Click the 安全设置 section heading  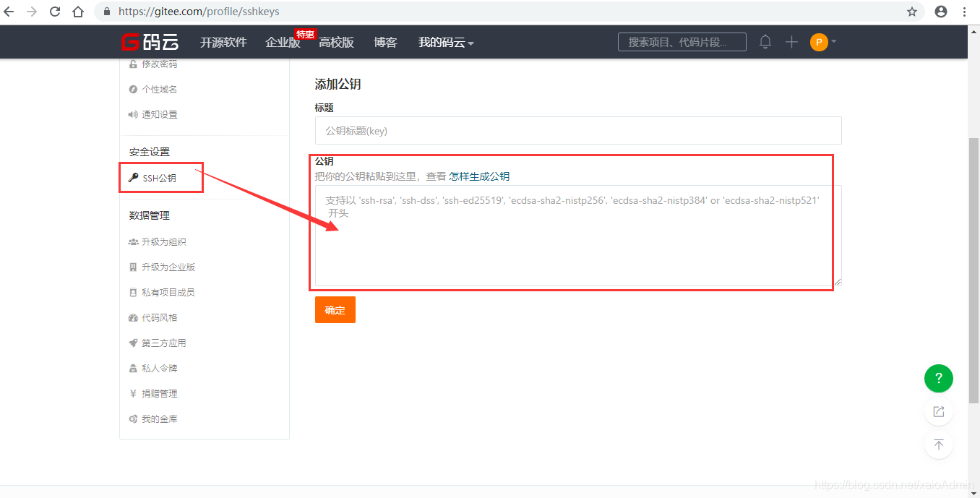click(150, 152)
